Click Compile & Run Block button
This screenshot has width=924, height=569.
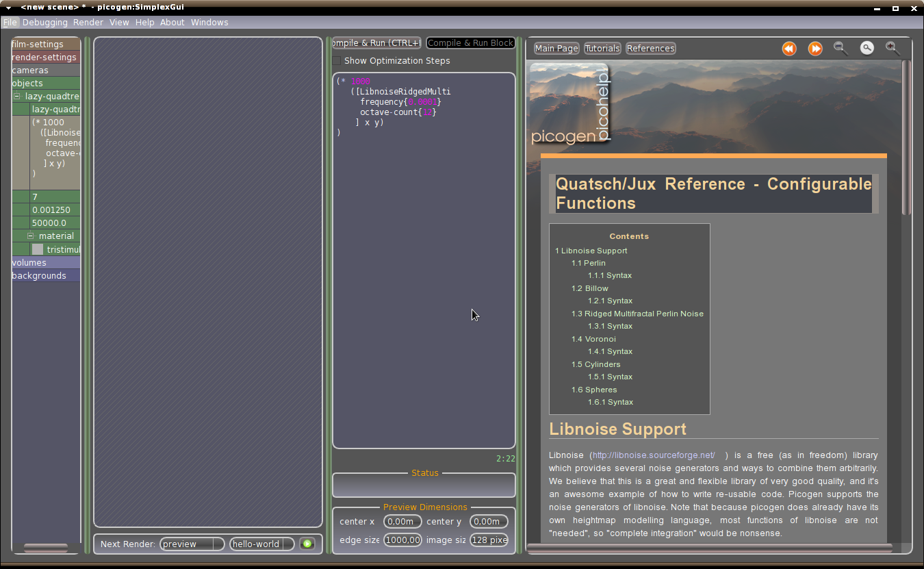(471, 43)
